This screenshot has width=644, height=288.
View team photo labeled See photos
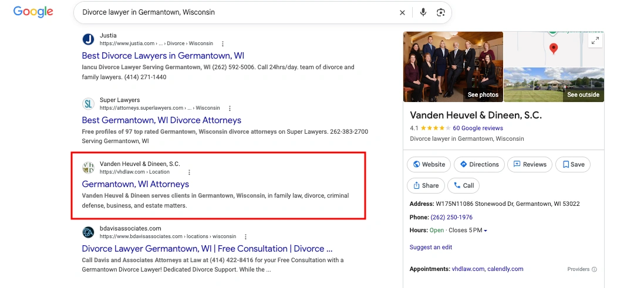pyautogui.click(x=453, y=66)
